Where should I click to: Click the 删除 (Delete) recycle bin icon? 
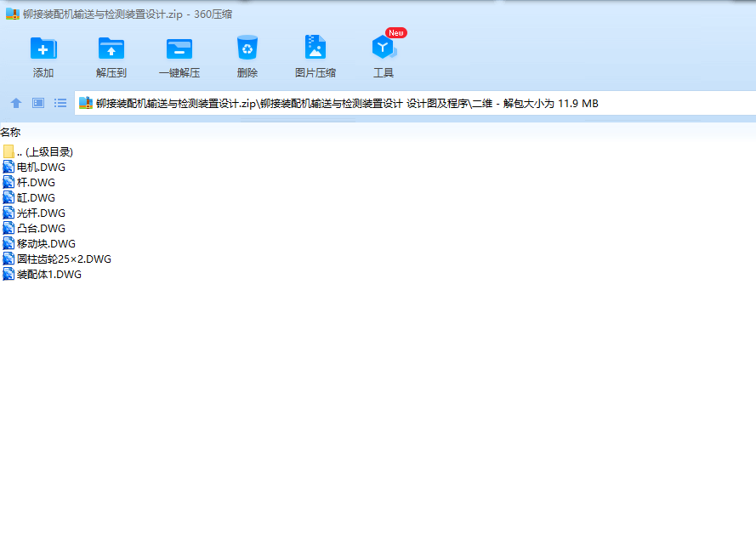(x=247, y=48)
